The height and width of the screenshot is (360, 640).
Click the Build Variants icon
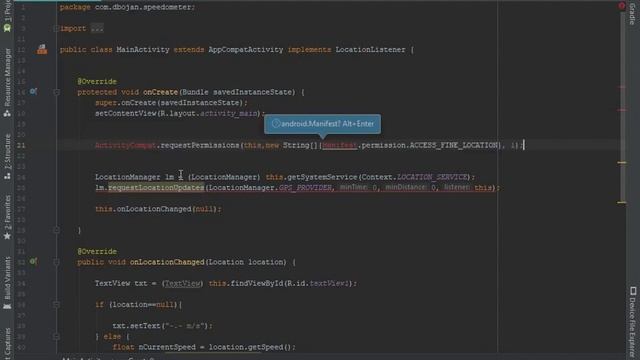click(x=7, y=306)
